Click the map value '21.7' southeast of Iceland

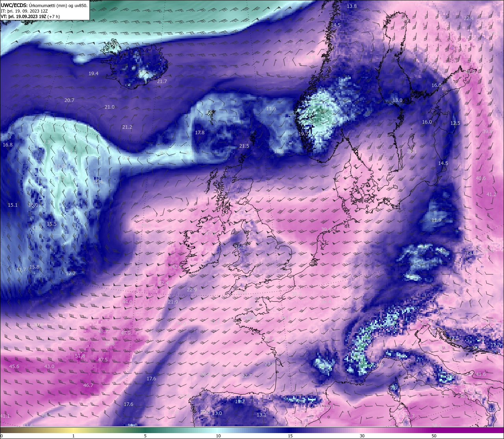(162, 82)
